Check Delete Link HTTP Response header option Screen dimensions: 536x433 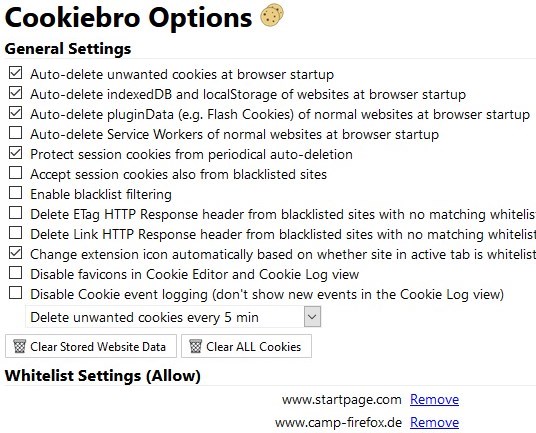[15, 233]
